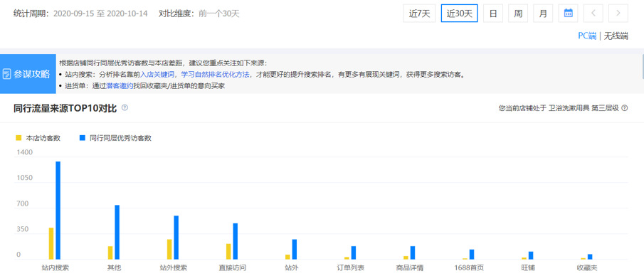Select the 近30天 range
644x276 pixels.
(459, 13)
